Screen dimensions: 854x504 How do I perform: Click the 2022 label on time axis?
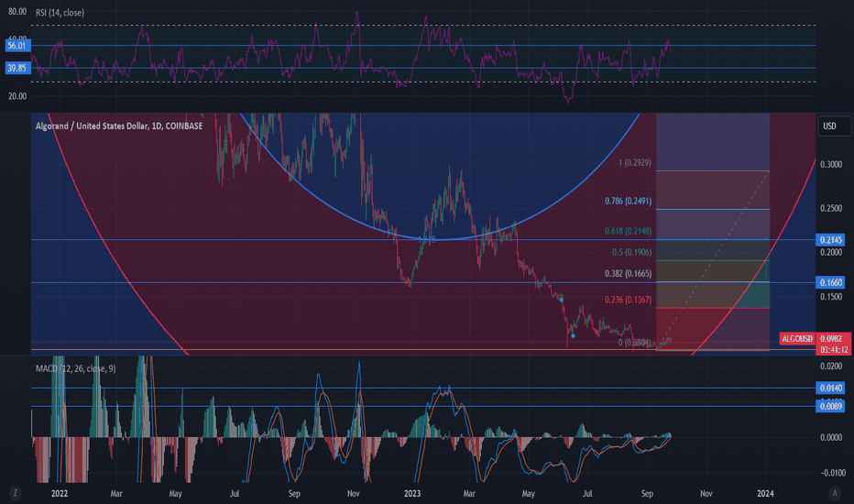60,494
